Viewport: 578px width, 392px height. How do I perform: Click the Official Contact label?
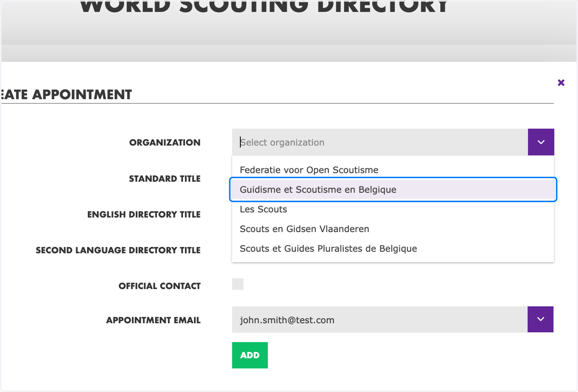pos(159,286)
